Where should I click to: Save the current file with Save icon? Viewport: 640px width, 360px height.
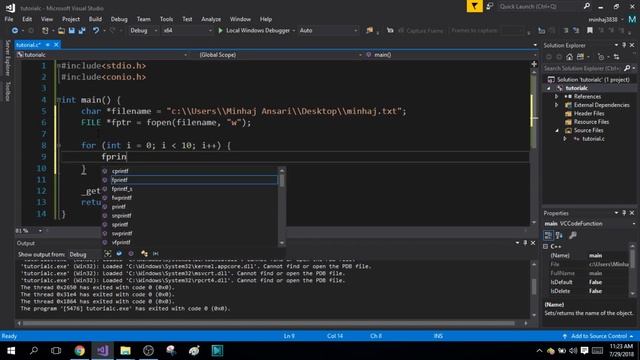coord(71,31)
